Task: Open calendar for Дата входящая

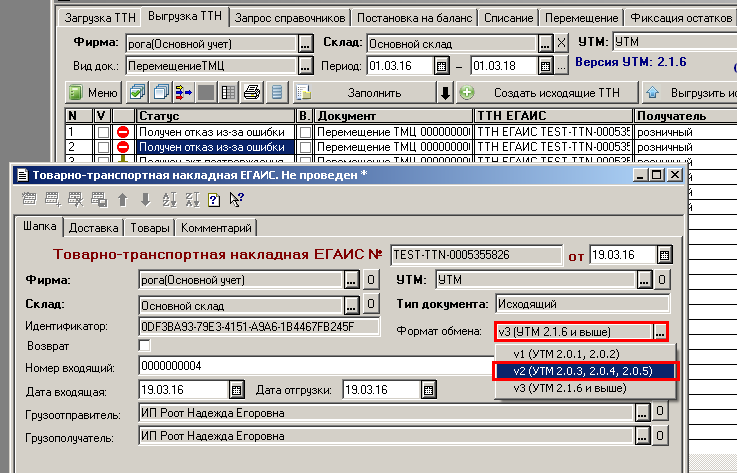Action: [236, 390]
